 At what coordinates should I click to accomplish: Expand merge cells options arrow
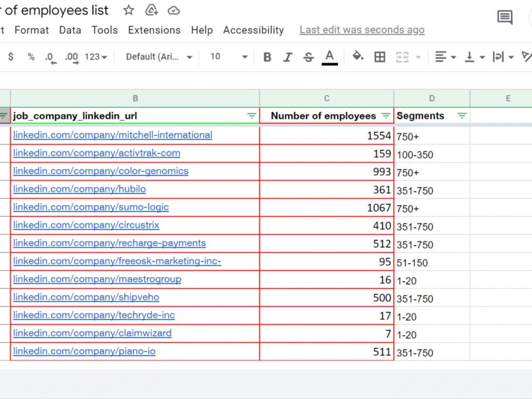(418, 57)
